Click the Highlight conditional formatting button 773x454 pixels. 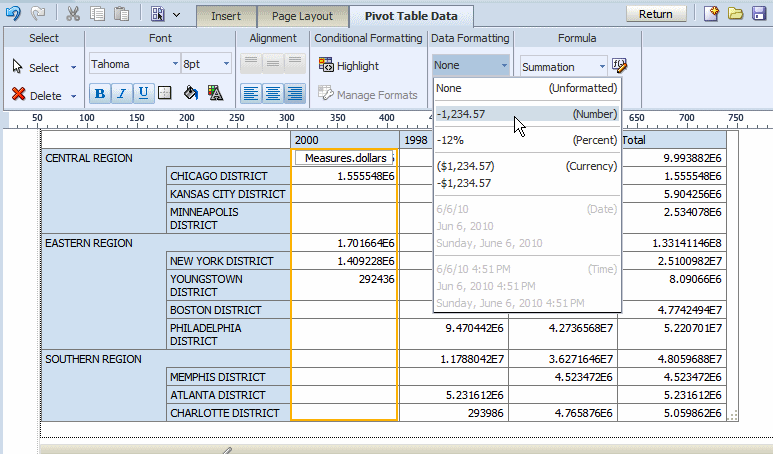click(x=348, y=66)
